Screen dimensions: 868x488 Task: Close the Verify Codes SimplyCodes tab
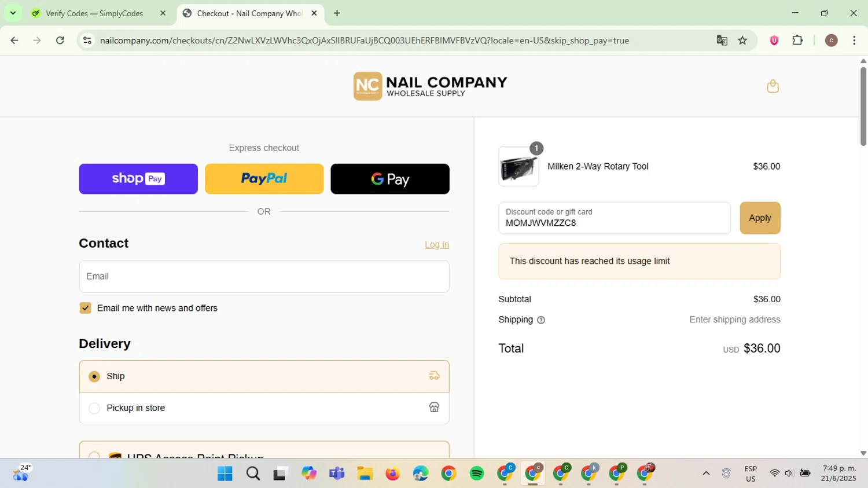[x=163, y=13]
